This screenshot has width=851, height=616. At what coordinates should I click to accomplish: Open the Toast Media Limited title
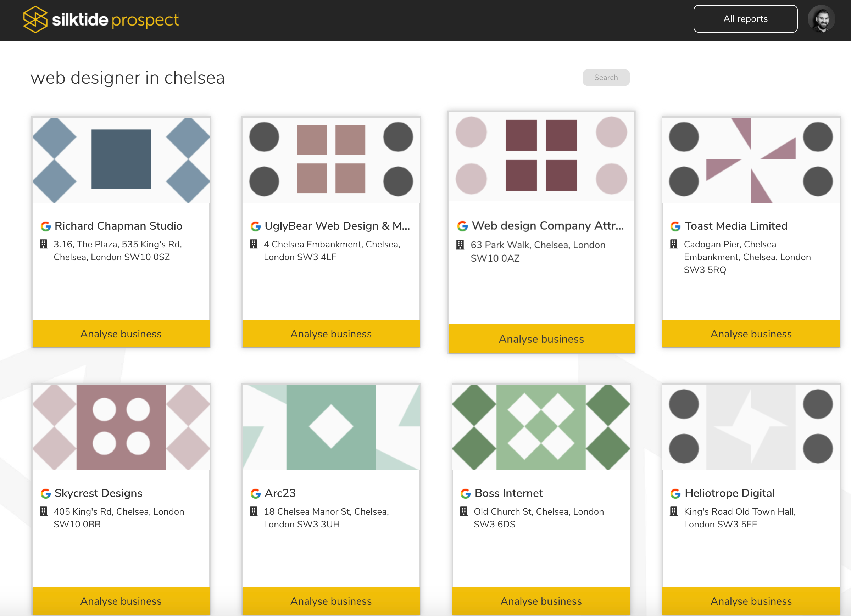pos(736,226)
